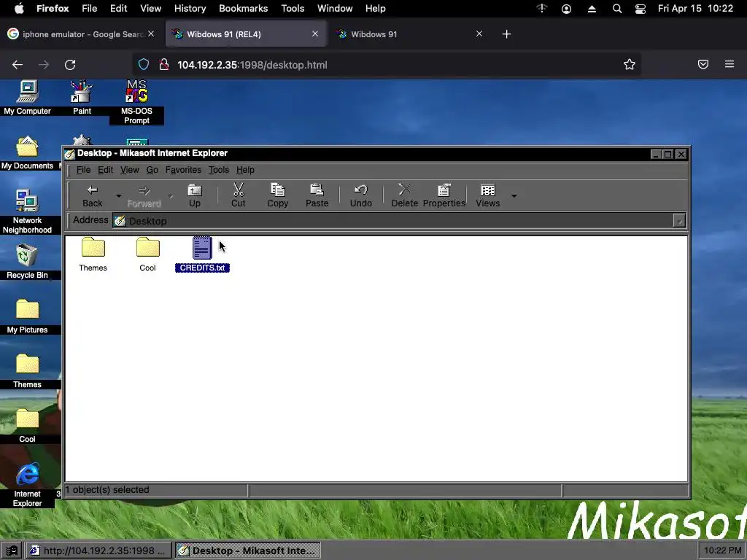
Task: Minimize the Mikasoft Internet Explorer window
Action: pos(656,155)
